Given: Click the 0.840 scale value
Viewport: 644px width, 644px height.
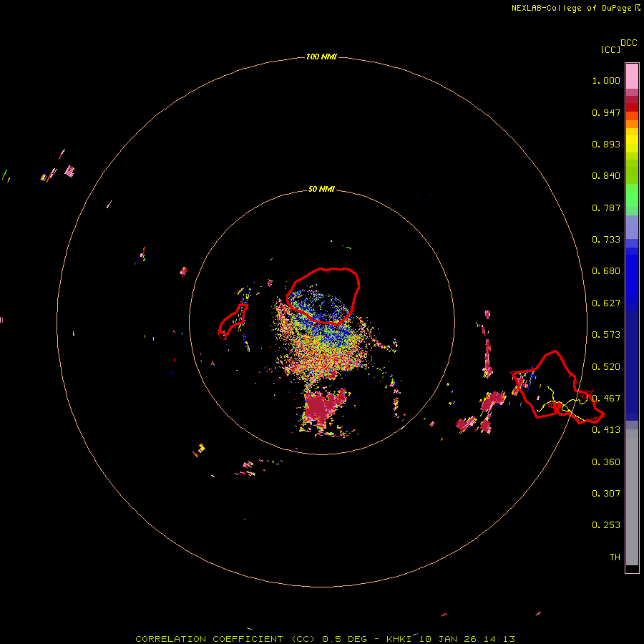Looking at the screenshot, I should [606, 176].
